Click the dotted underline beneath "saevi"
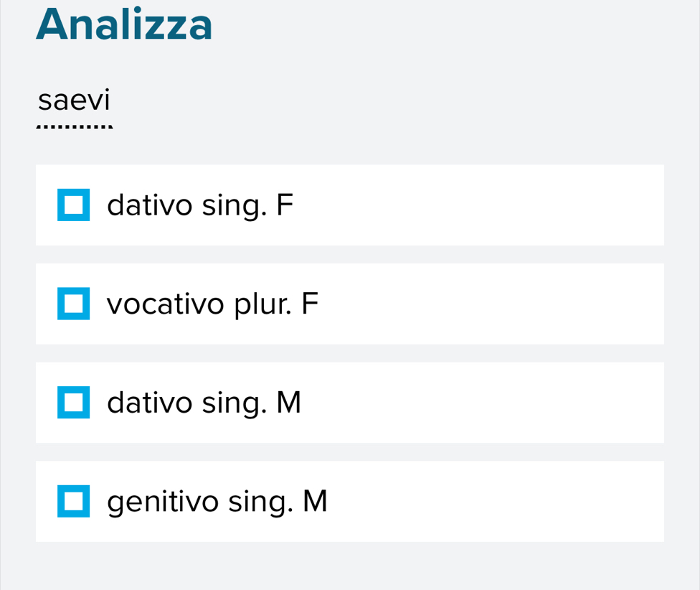This screenshot has width=700, height=590. tap(75, 128)
